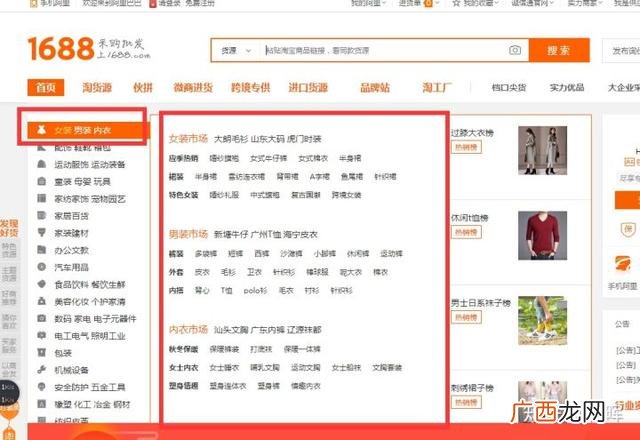This screenshot has height=440, width=640.
Task: Open the 女装市场 heading link
Action: [x=188, y=138]
